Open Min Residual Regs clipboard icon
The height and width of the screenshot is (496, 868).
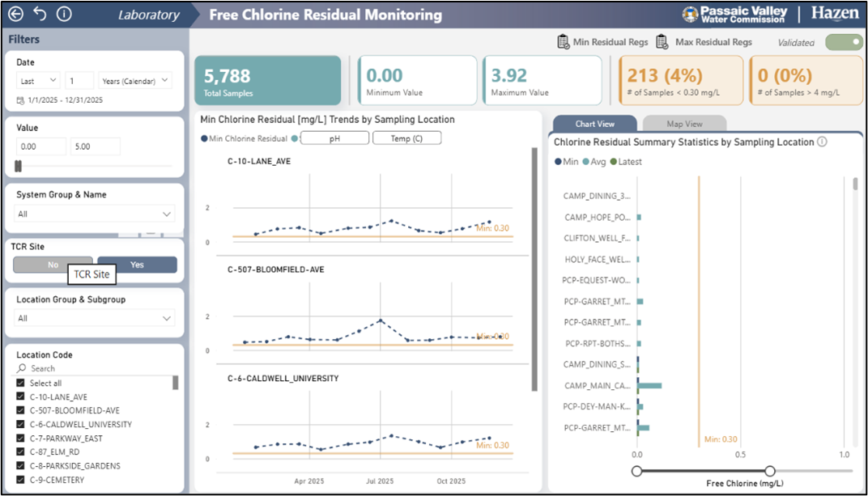point(564,42)
